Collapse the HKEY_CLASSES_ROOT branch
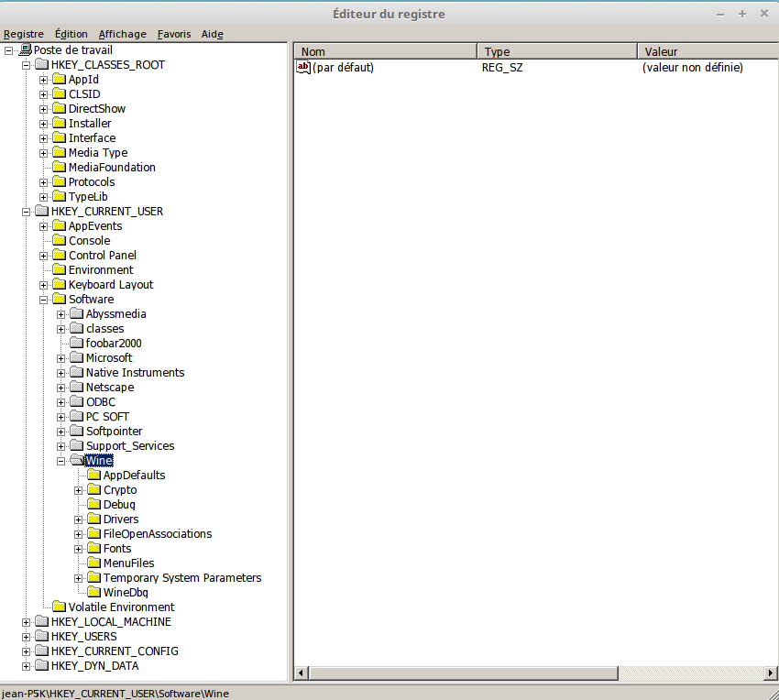The height and width of the screenshot is (700, 779). point(26,66)
